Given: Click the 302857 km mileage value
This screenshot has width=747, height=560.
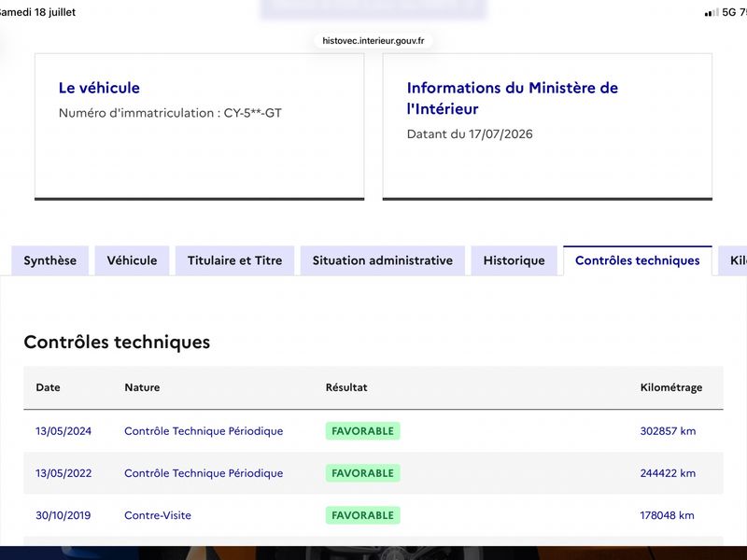Looking at the screenshot, I should pos(668,431).
